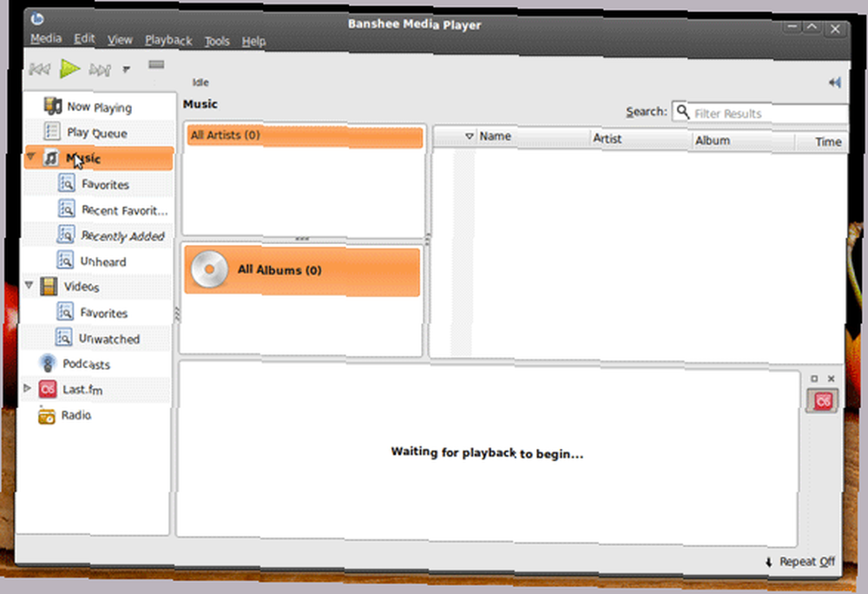The height and width of the screenshot is (594, 868).
Task: Click the Radio icon in sidebar
Action: click(x=47, y=415)
